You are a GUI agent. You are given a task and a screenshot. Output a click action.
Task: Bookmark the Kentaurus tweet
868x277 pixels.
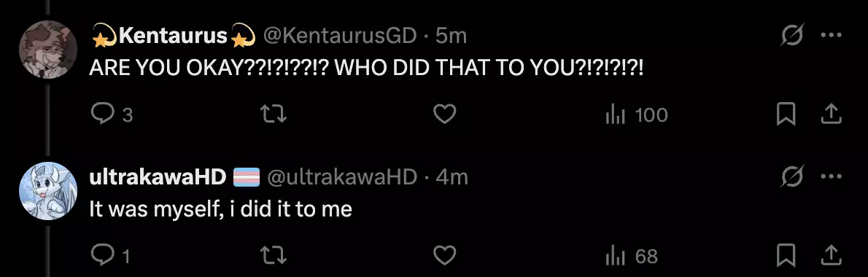[x=787, y=114]
